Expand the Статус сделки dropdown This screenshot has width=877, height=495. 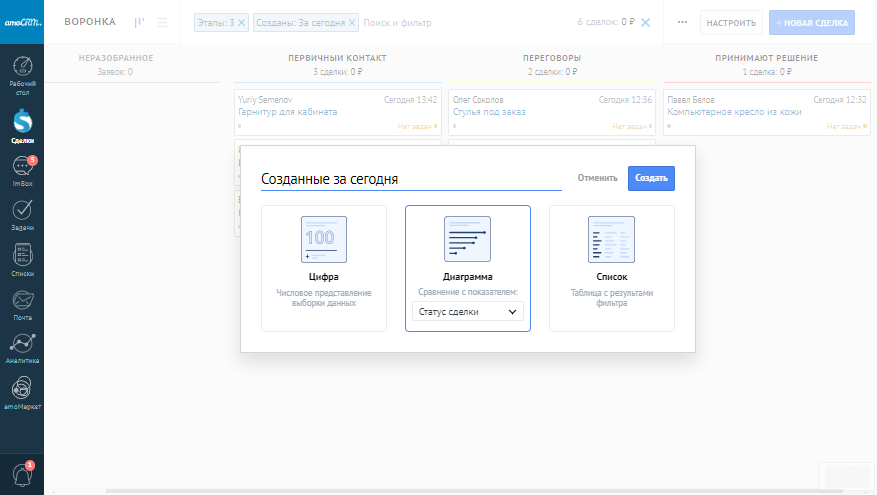click(x=467, y=312)
